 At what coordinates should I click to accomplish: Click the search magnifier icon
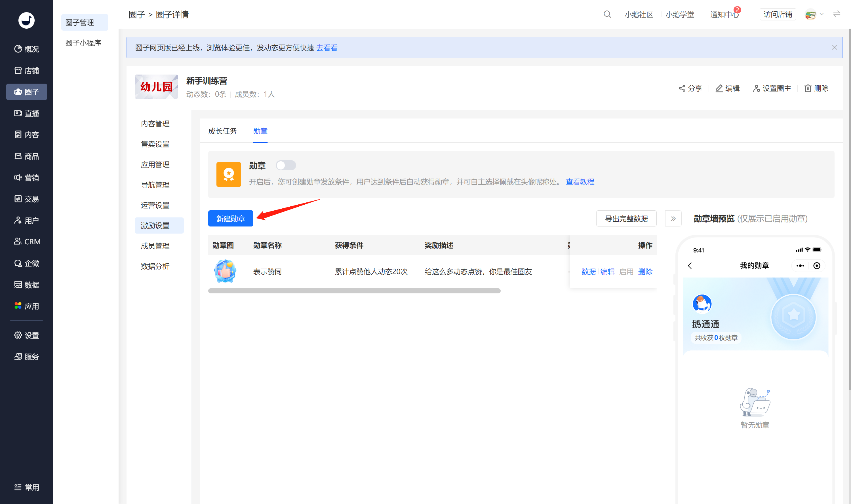point(607,14)
